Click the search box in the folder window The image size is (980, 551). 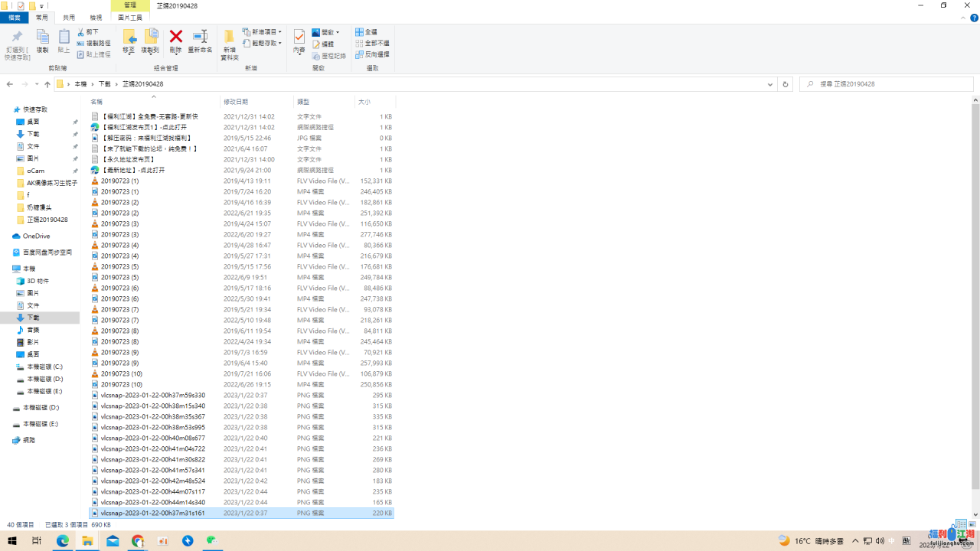pos(888,84)
